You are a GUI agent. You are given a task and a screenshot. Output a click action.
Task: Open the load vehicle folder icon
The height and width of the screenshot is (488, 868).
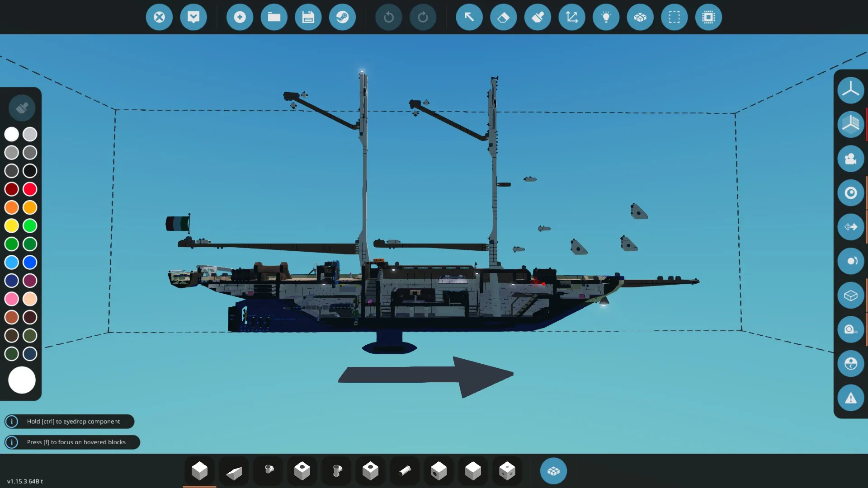coord(274,17)
